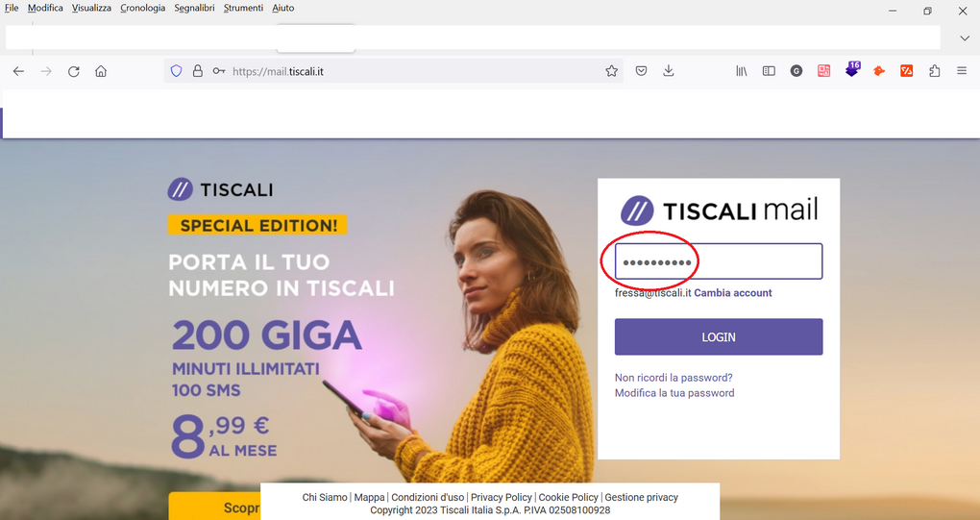Bookmark this page with the star
980x520 pixels.
611,71
